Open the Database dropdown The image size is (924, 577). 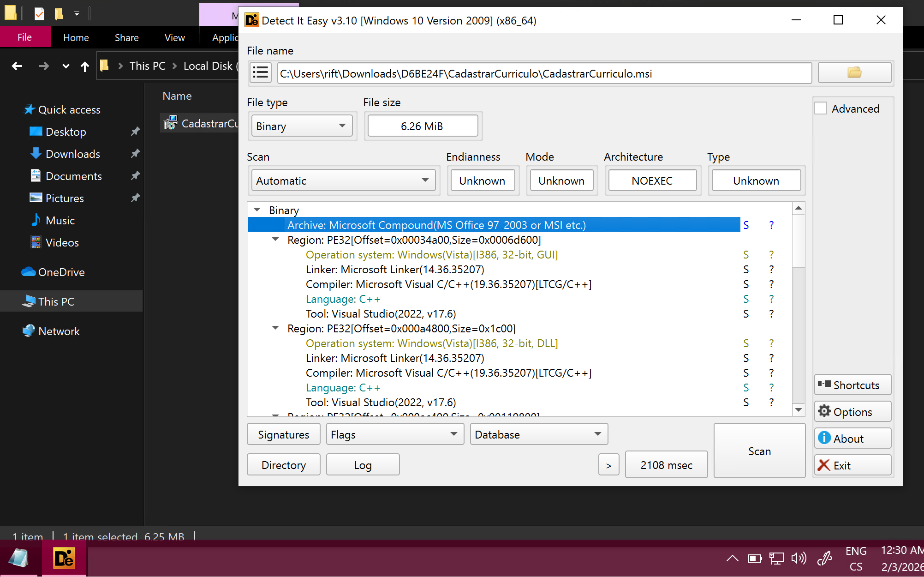click(539, 434)
